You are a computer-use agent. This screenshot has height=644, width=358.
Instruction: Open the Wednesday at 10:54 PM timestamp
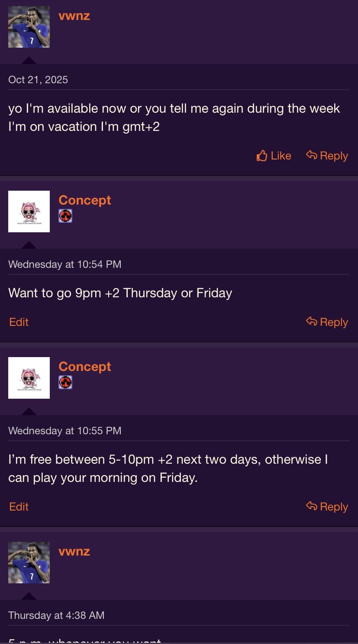click(65, 264)
